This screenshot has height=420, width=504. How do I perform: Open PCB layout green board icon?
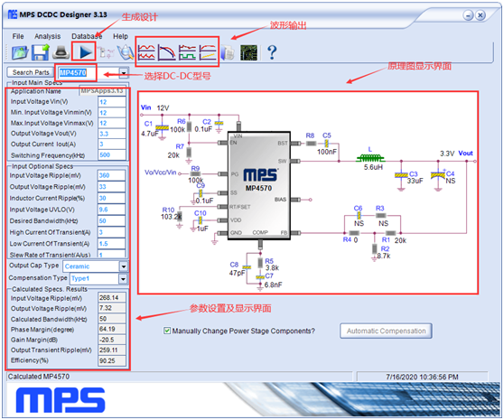248,52
